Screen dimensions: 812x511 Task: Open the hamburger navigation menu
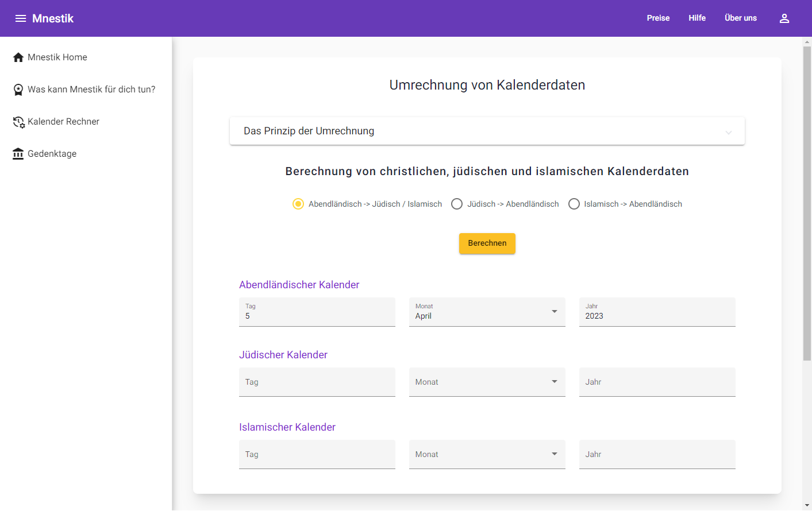tap(21, 18)
